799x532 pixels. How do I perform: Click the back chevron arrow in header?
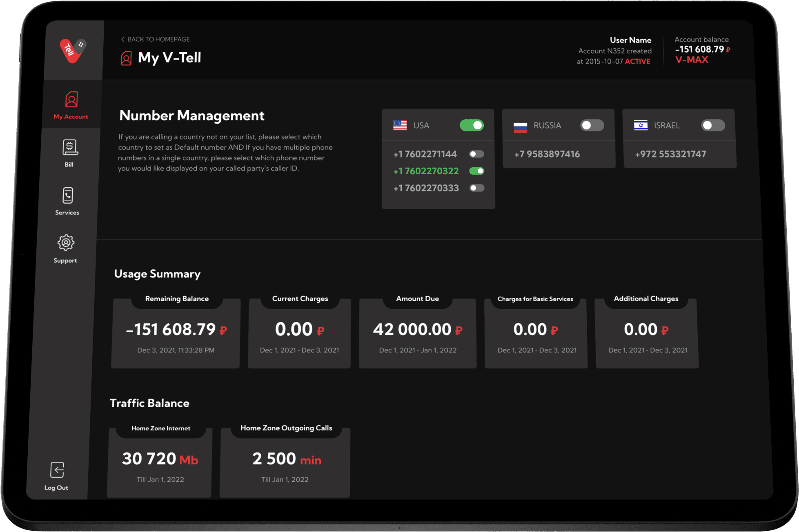click(x=122, y=40)
